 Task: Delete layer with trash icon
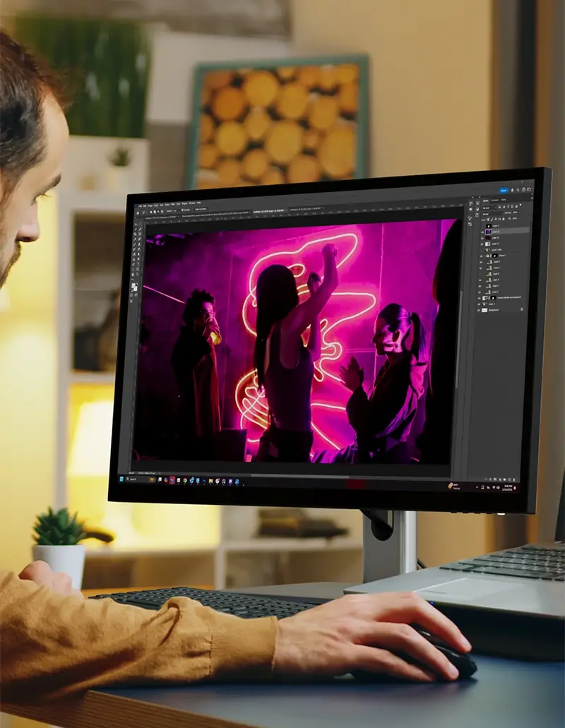point(514,479)
